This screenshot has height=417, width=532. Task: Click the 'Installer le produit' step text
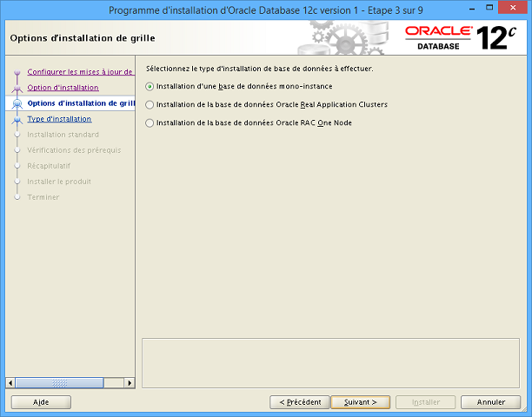click(59, 182)
